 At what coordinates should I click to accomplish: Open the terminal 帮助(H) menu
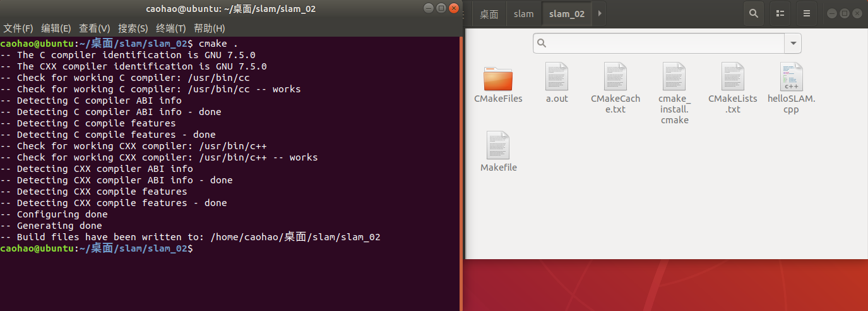click(210, 28)
